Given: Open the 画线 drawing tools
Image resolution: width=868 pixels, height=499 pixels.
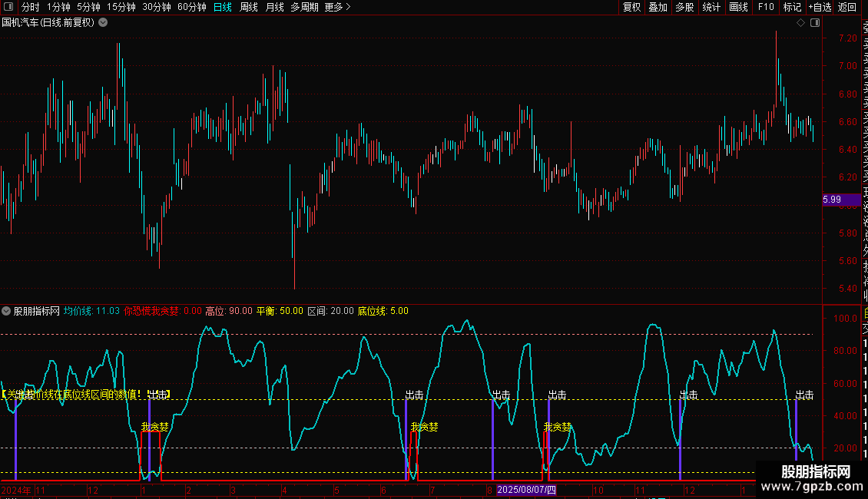Looking at the screenshot, I should pyautogui.click(x=738, y=8).
